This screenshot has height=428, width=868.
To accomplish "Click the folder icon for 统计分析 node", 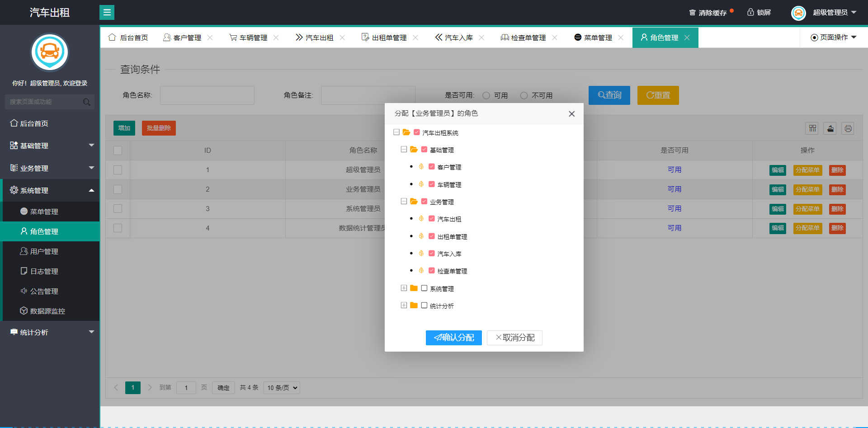I will point(414,306).
